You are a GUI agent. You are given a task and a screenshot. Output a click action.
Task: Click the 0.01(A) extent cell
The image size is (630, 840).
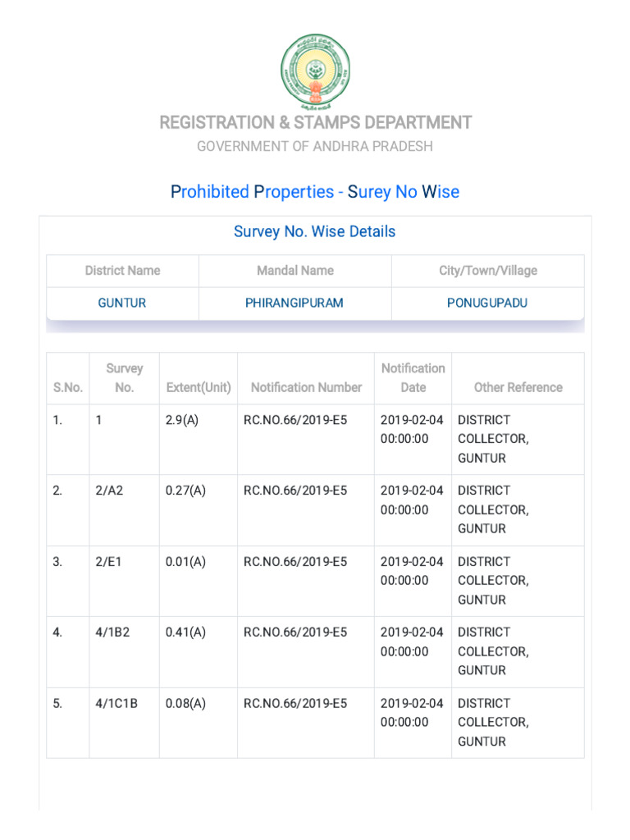pyautogui.click(x=185, y=562)
